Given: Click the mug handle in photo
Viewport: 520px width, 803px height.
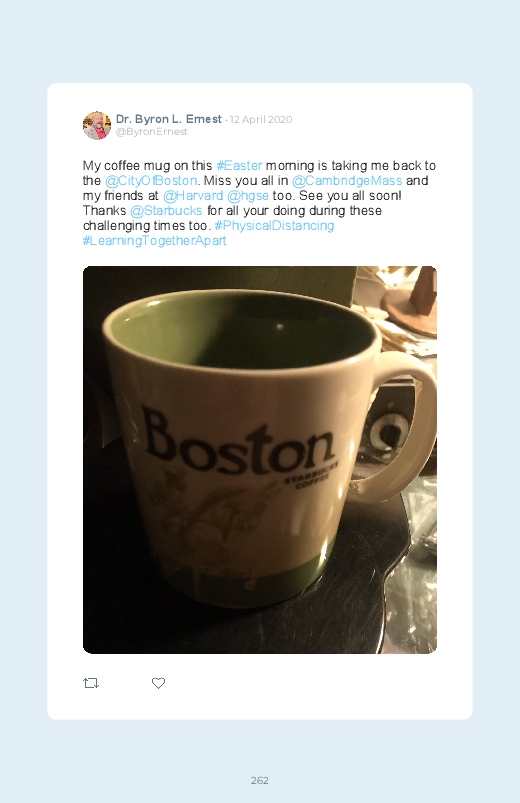Looking at the screenshot, I should pyautogui.click(x=405, y=425).
